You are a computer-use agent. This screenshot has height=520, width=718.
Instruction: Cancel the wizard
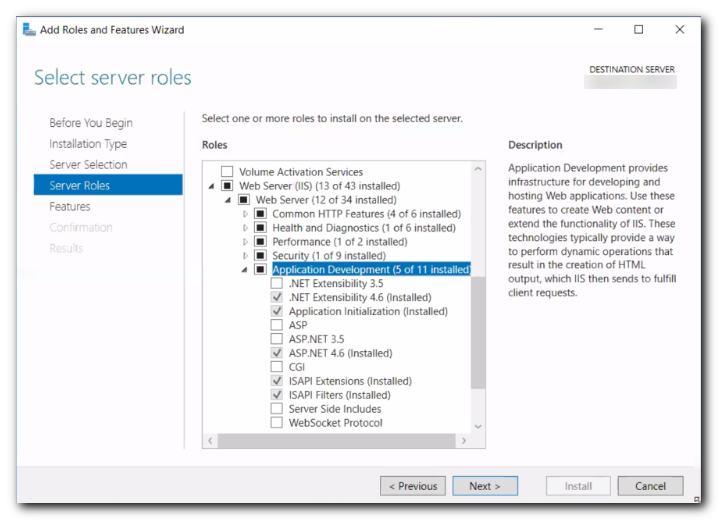pos(650,486)
